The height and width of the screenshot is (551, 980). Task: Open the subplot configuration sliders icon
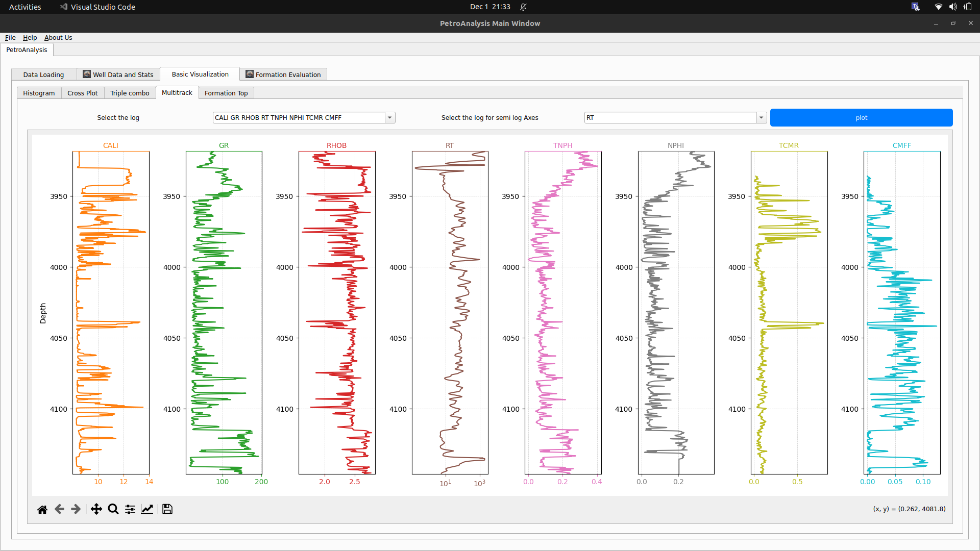point(130,509)
